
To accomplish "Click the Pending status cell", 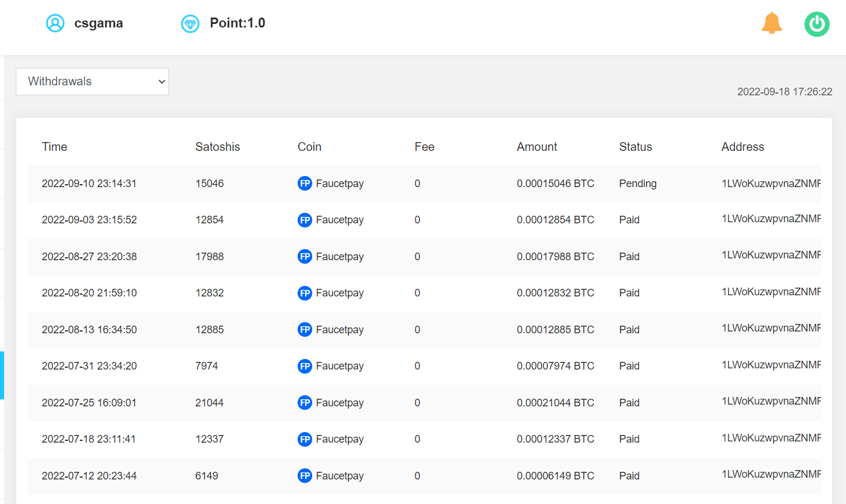I will point(638,184).
